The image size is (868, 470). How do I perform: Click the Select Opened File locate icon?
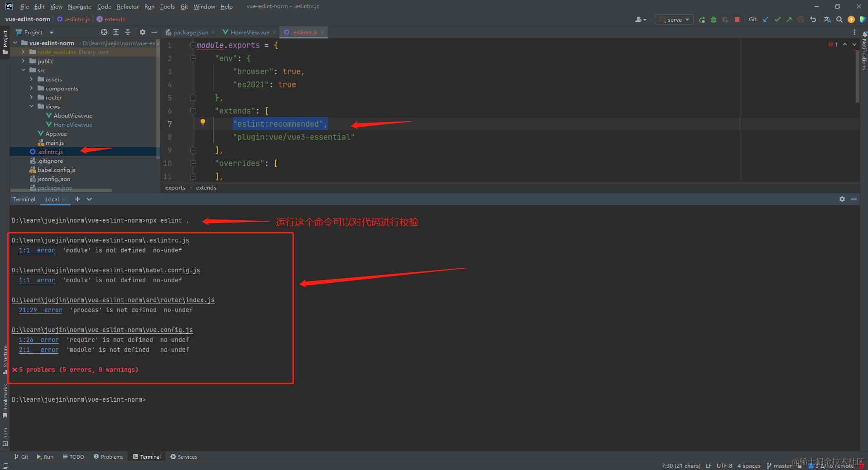pos(104,32)
